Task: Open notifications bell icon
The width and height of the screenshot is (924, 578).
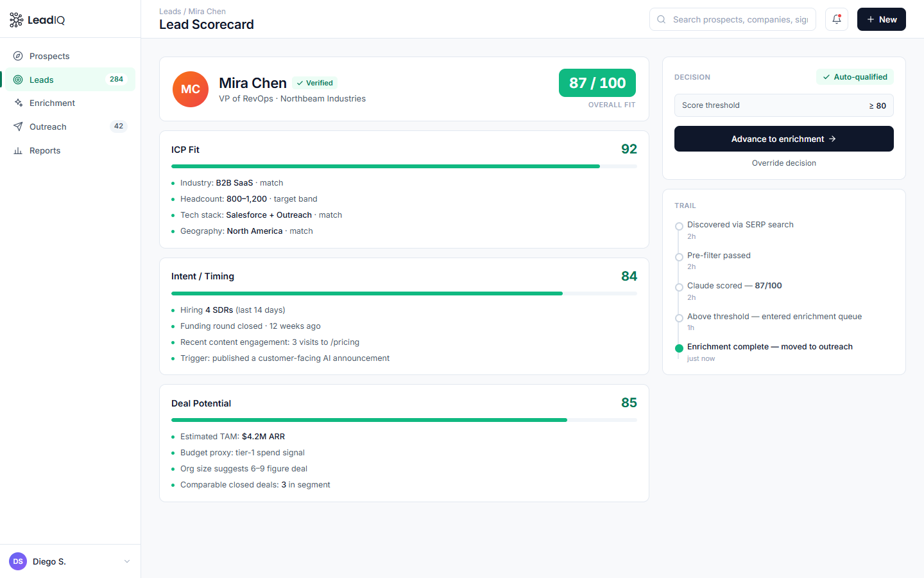Action: tap(837, 19)
